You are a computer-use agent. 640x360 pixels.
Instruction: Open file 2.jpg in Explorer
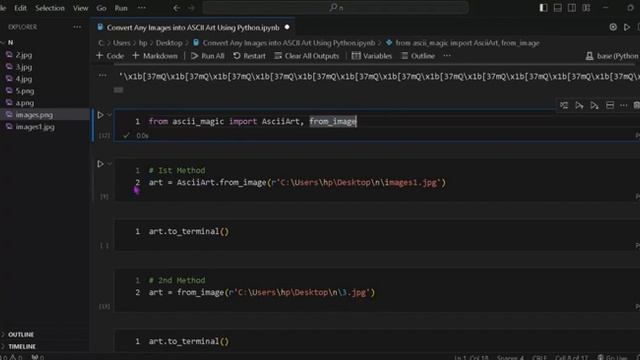24,55
